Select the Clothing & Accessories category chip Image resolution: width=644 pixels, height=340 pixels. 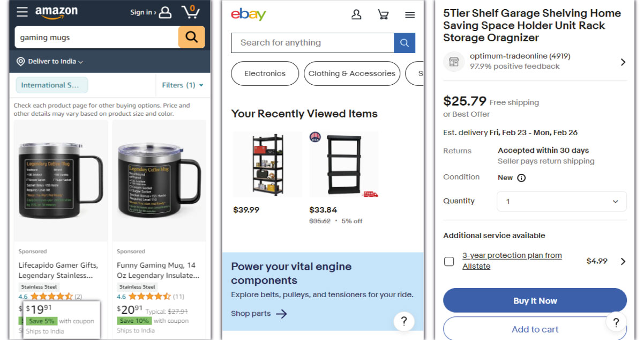(352, 74)
